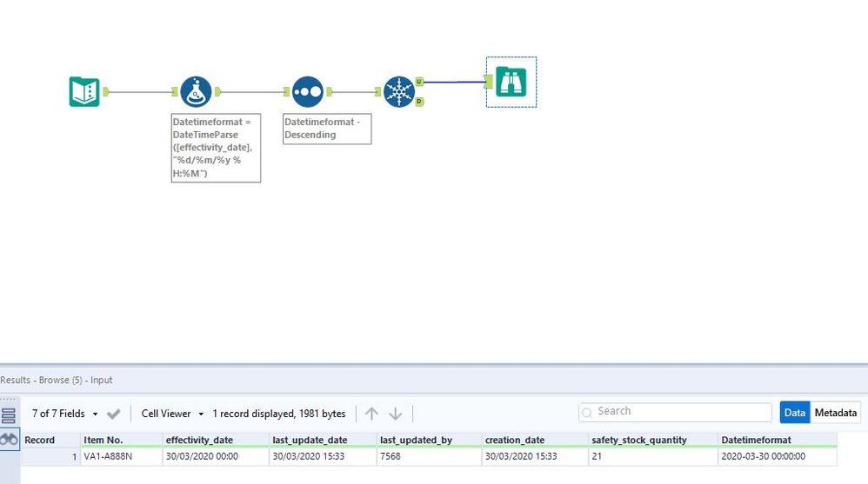Image resolution: width=868 pixels, height=484 pixels.
Task: Select the blue connection into Browse tool
Action: point(454,82)
